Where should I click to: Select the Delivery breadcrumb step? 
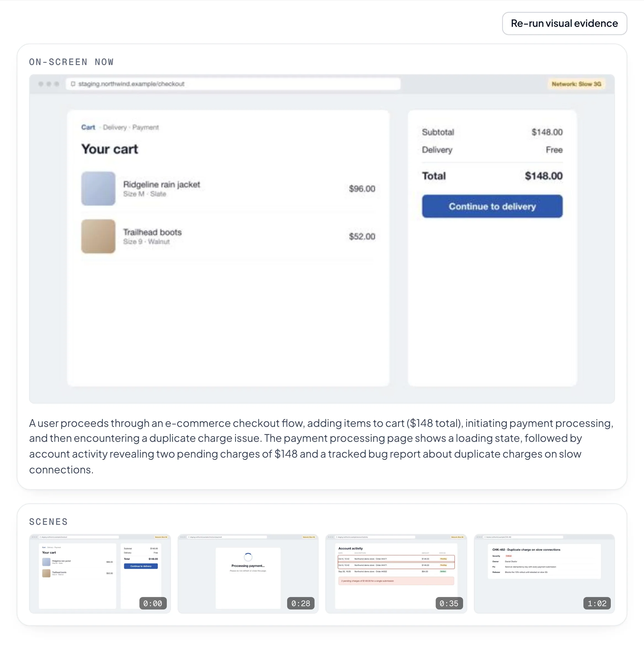(x=115, y=127)
